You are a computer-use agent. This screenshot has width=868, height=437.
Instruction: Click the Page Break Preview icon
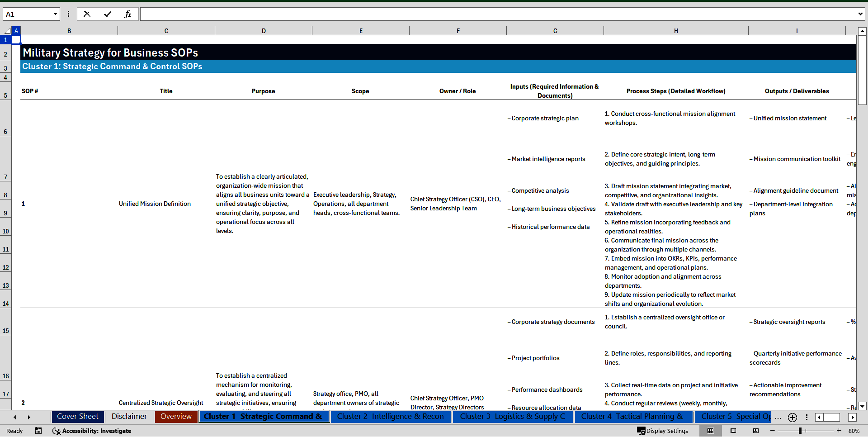(756, 431)
